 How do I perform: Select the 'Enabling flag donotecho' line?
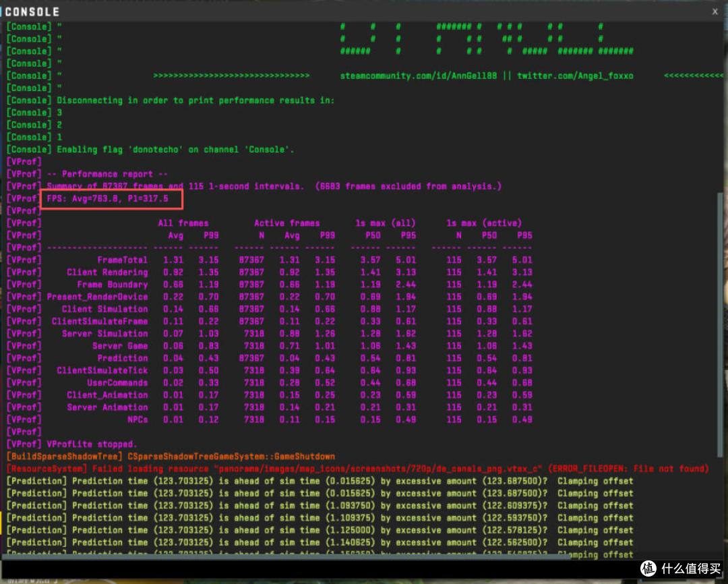[x=150, y=150]
